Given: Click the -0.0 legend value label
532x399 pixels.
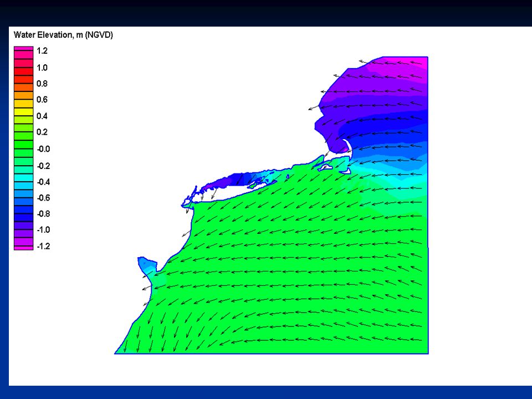Looking at the screenshot, I should point(43,149).
